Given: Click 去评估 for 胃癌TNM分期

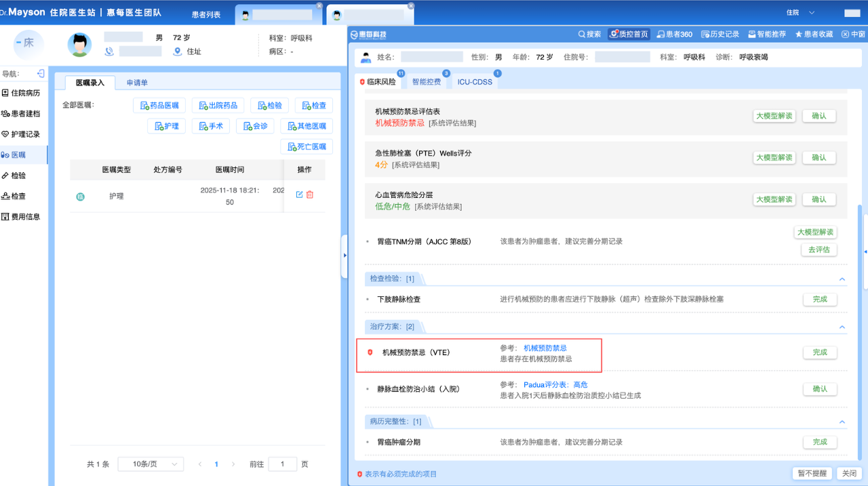Looking at the screenshot, I should (818, 249).
